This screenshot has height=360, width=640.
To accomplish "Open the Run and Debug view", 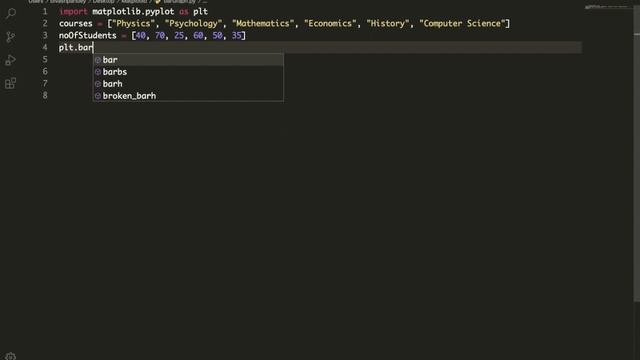I will point(11,60).
